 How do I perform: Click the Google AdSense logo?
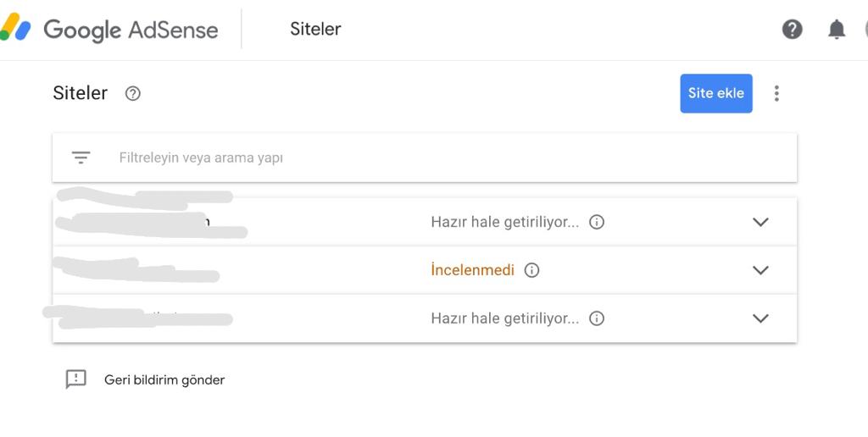[15, 28]
